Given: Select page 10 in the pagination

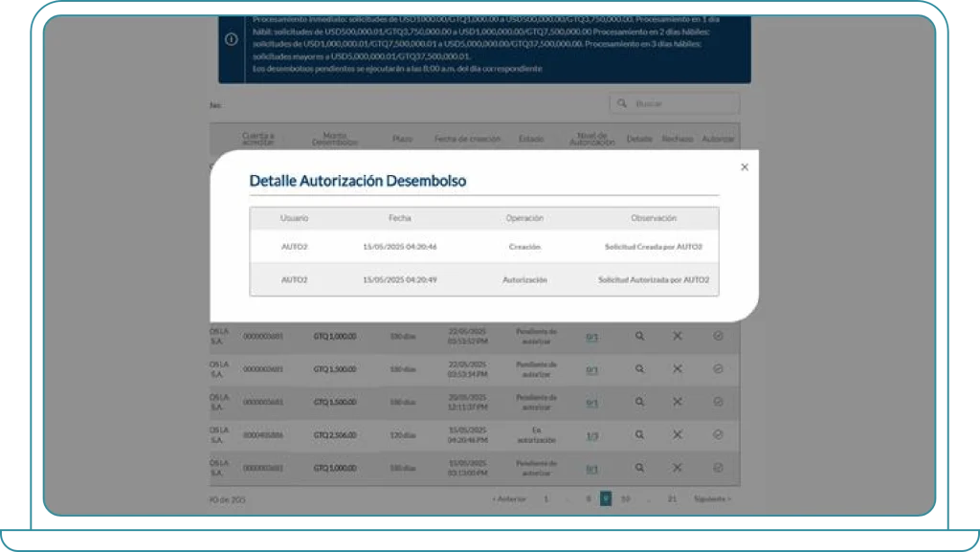Looking at the screenshot, I should 625,498.
